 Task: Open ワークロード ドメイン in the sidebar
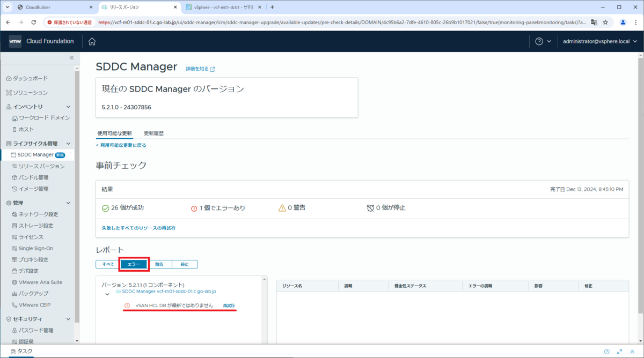tap(41, 118)
